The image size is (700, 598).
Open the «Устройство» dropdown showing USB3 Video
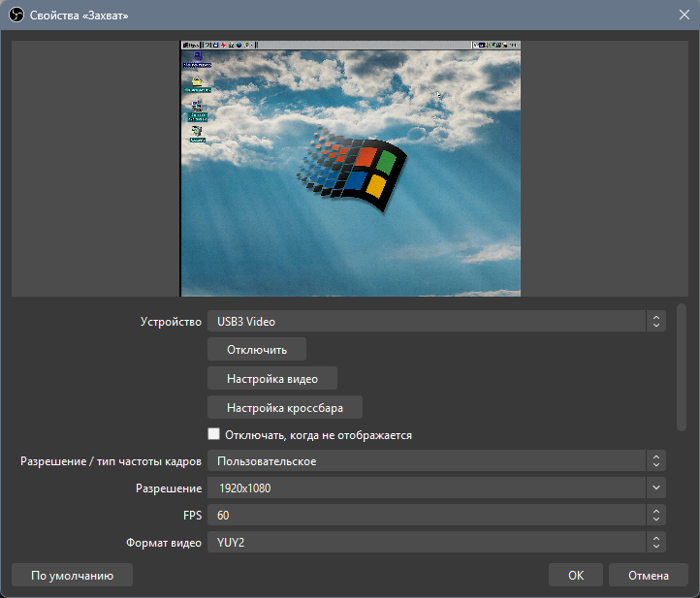[436, 321]
